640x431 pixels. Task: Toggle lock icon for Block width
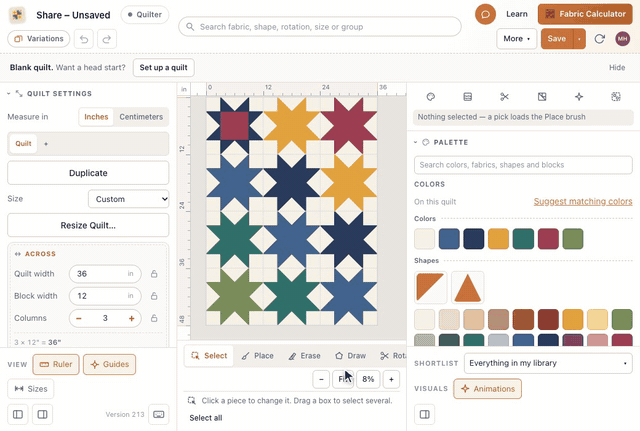pyautogui.click(x=154, y=296)
